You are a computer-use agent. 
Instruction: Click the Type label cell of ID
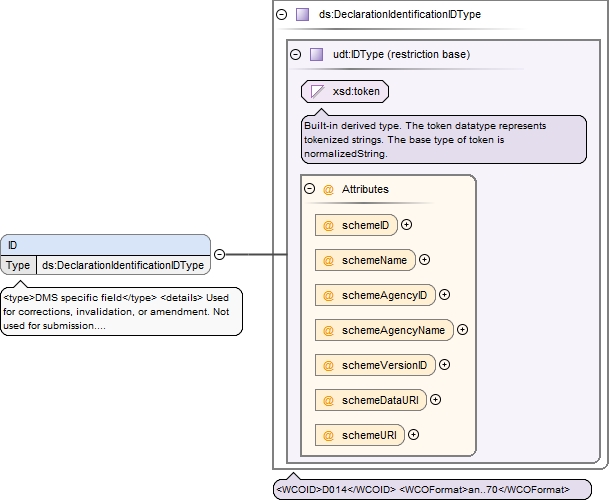pos(18,265)
